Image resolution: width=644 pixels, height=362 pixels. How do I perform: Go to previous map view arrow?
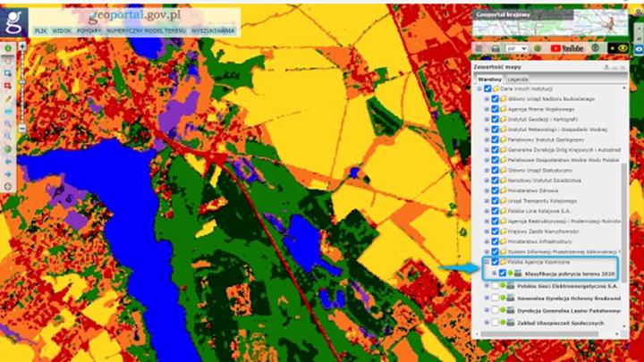click(8, 162)
